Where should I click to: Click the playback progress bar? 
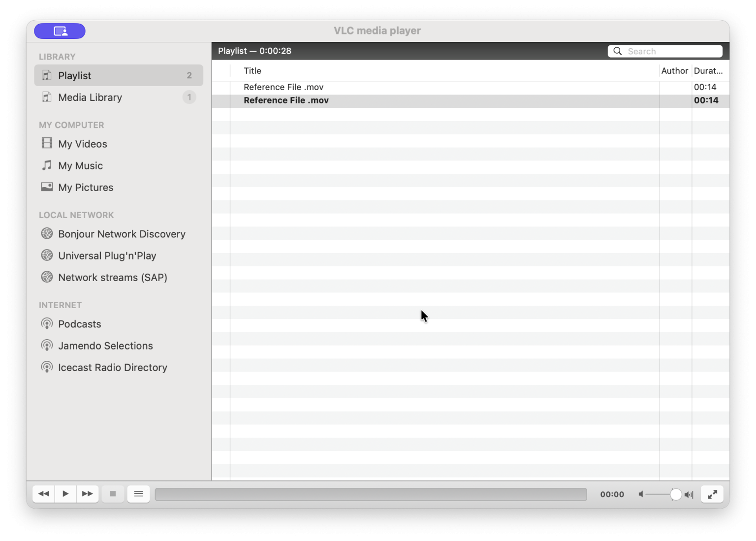coord(371,494)
